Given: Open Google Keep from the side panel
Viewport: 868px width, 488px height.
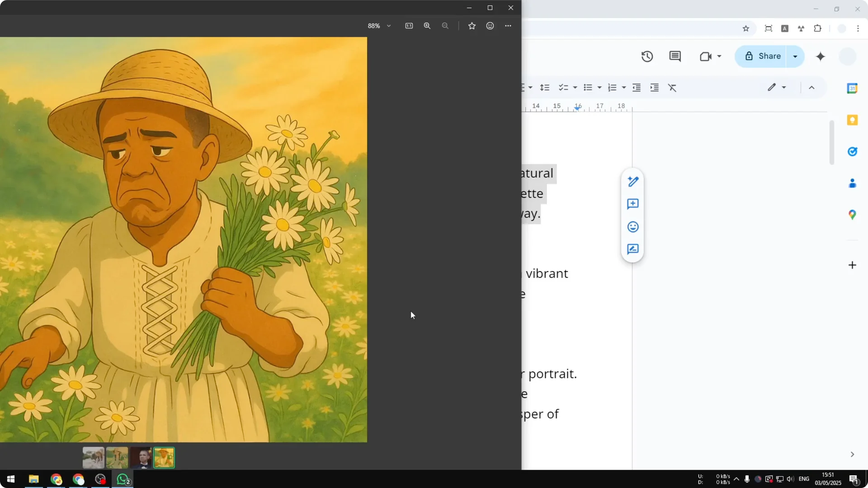Looking at the screenshot, I should [x=853, y=120].
